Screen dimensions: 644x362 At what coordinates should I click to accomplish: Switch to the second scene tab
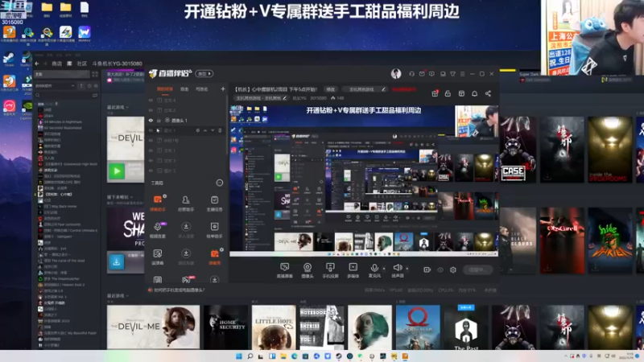point(184,88)
